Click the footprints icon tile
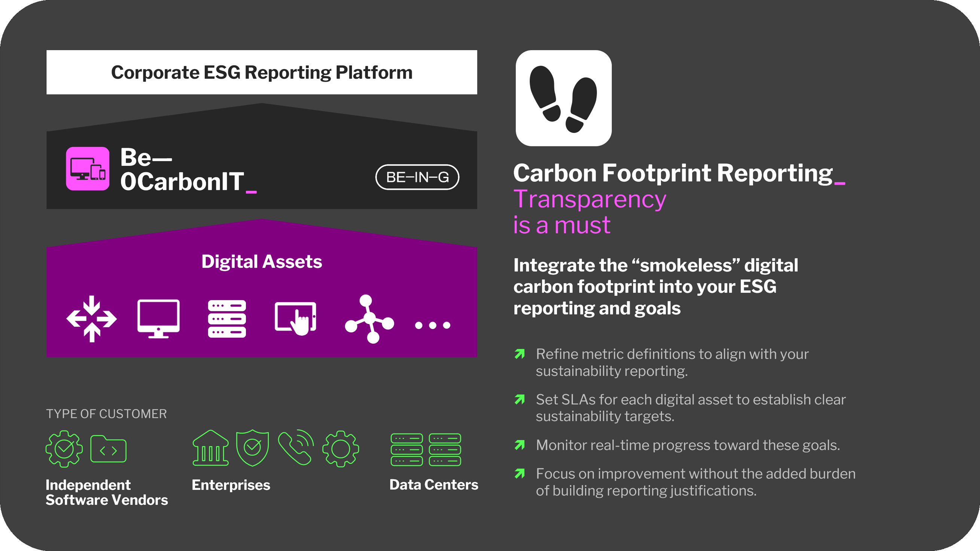 point(563,98)
